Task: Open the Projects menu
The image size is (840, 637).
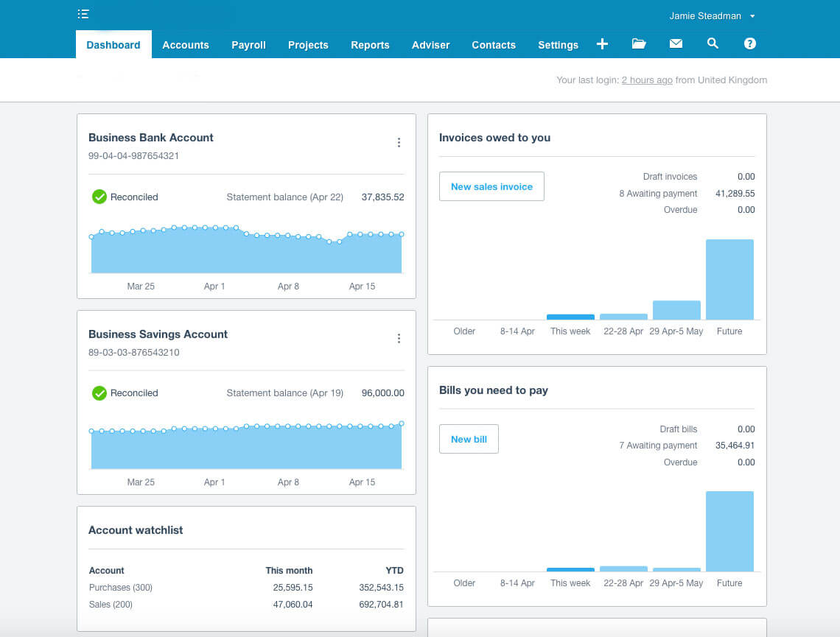Action: tap(308, 45)
